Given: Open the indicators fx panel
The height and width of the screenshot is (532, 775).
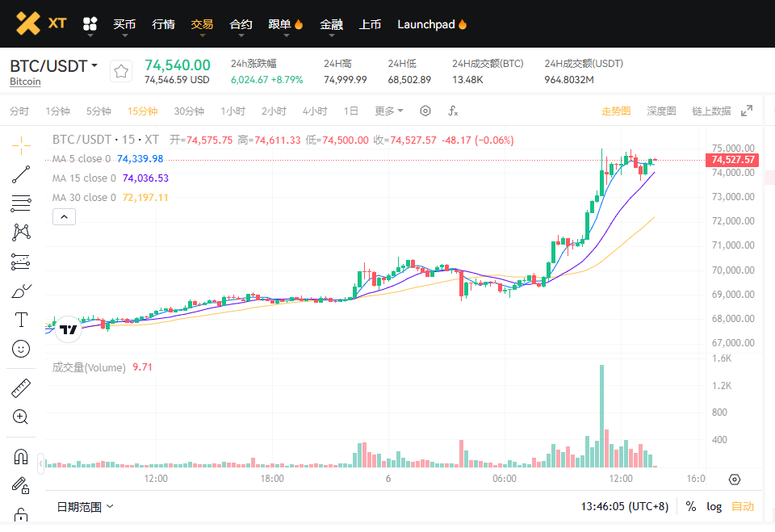Looking at the screenshot, I should [453, 111].
